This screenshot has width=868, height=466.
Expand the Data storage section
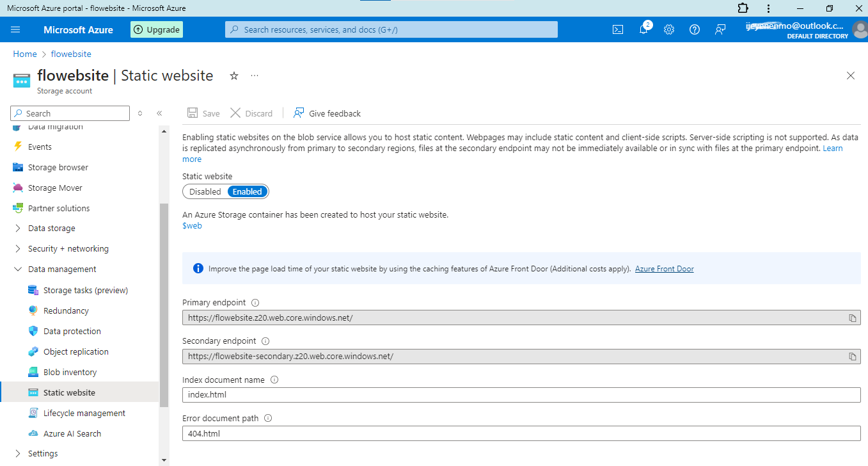tap(51, 229)
